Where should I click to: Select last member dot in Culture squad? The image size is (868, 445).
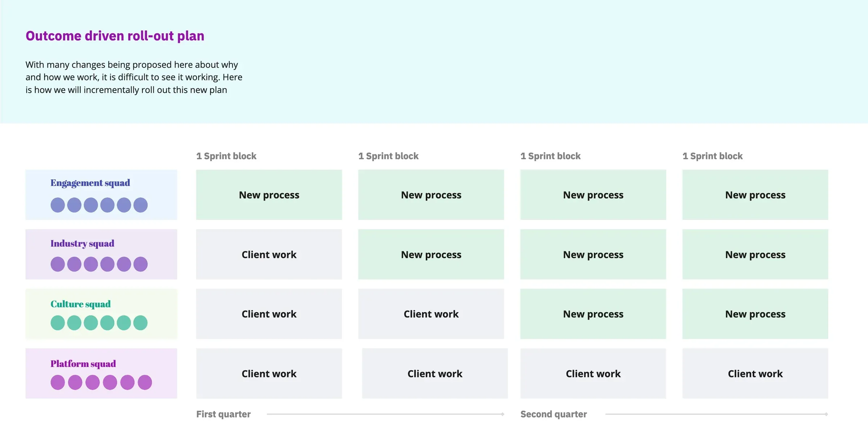pos(140,323)
